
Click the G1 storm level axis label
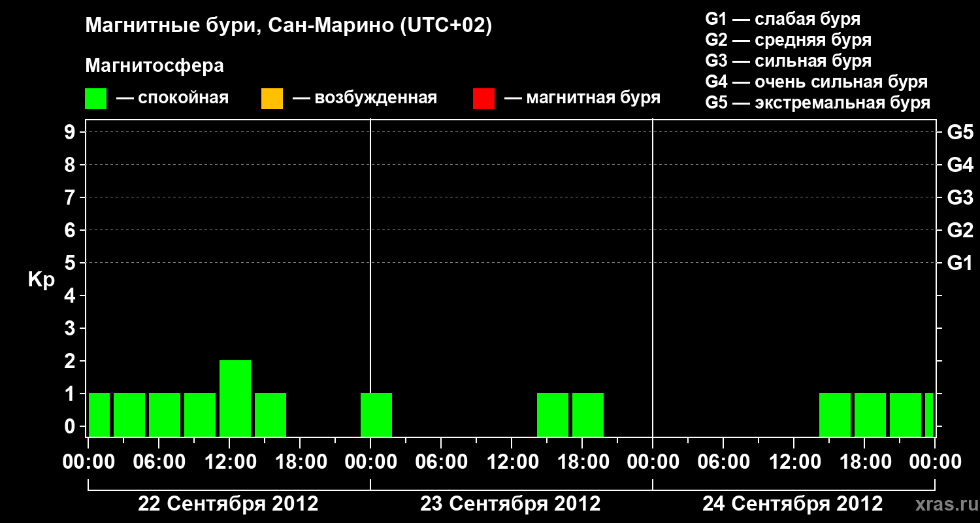[x=960, y=263]
